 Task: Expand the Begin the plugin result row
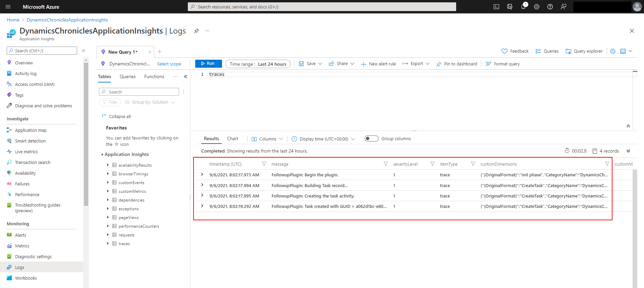pos(202,175)
